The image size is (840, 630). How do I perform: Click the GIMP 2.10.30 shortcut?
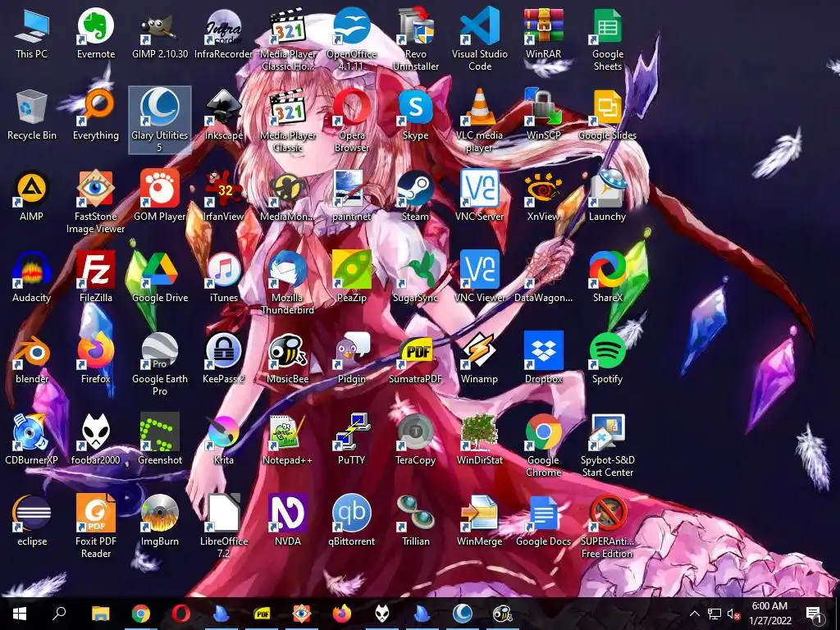point(160,34)
